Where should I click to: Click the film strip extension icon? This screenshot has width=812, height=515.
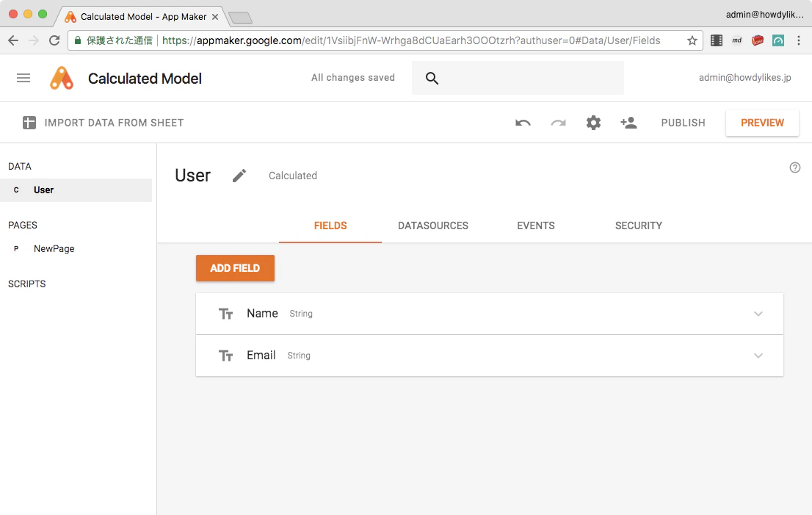tap(717, 40)
